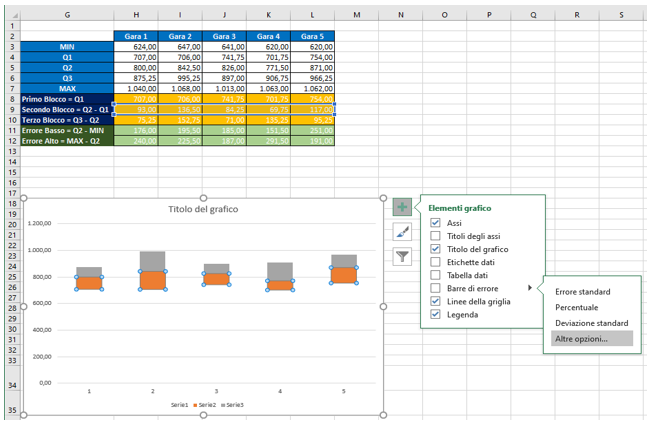Open the Chart Filters funnel button
Screen dimensions: 651x427
coord(402,256)
